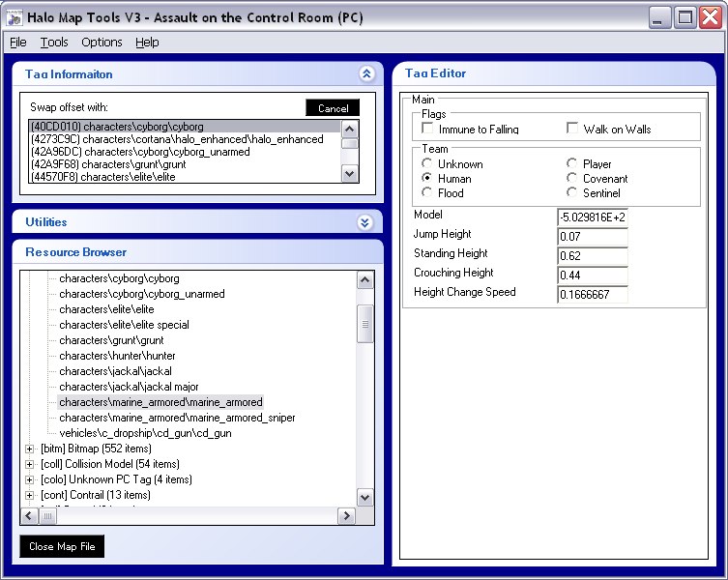The height and width of the screenshot is (580, 728).
Task: Click swap list scroll down arrow
Action: click(350, 174)
